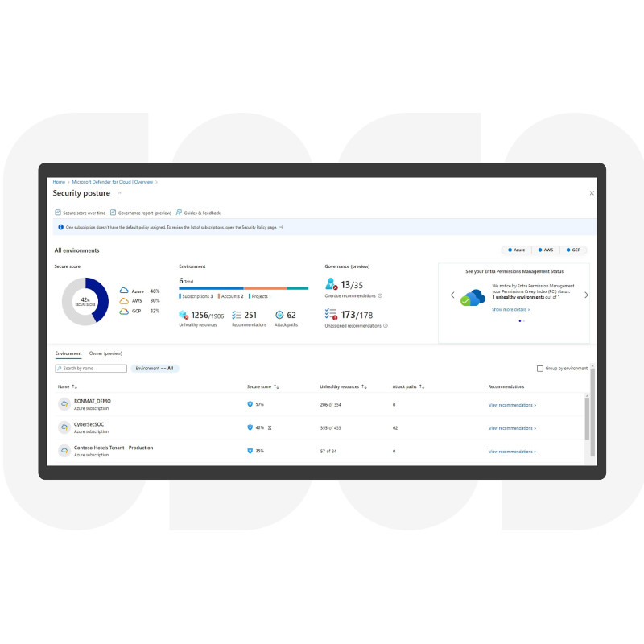Sort the table by Name column

pos(68,386)
